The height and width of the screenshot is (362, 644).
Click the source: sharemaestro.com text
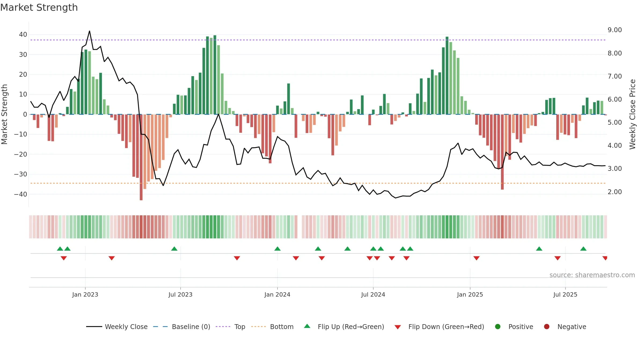(x=592, y=275)
